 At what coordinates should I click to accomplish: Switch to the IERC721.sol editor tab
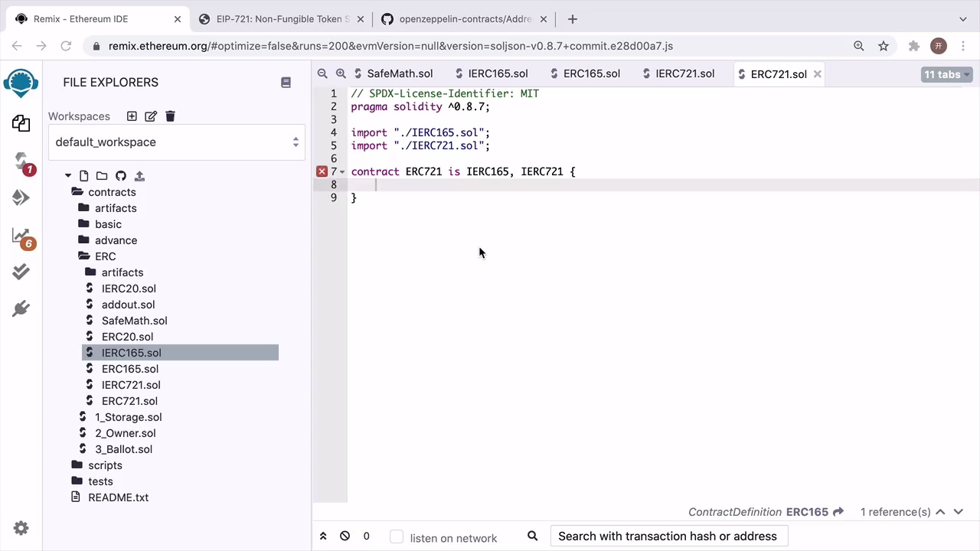pyautogui.click(x=684, y=74)
